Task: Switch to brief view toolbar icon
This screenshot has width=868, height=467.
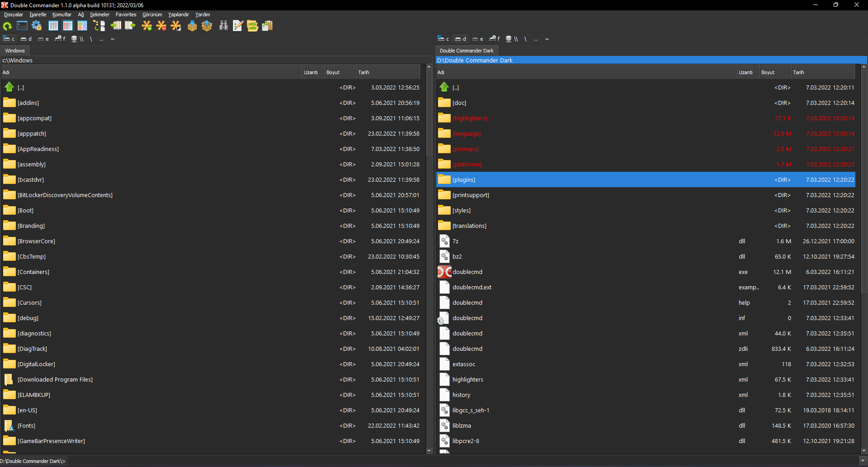Action: tap(53, 26)
